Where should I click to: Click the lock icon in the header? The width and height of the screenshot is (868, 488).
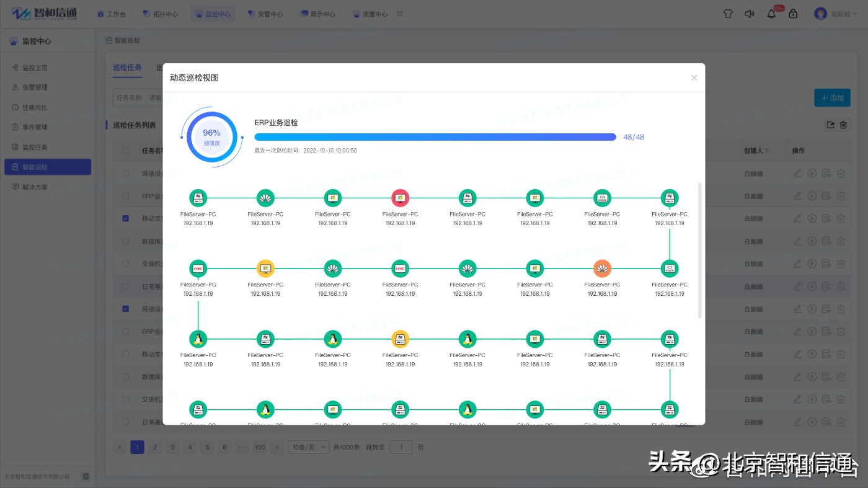[x=793, y=12]
